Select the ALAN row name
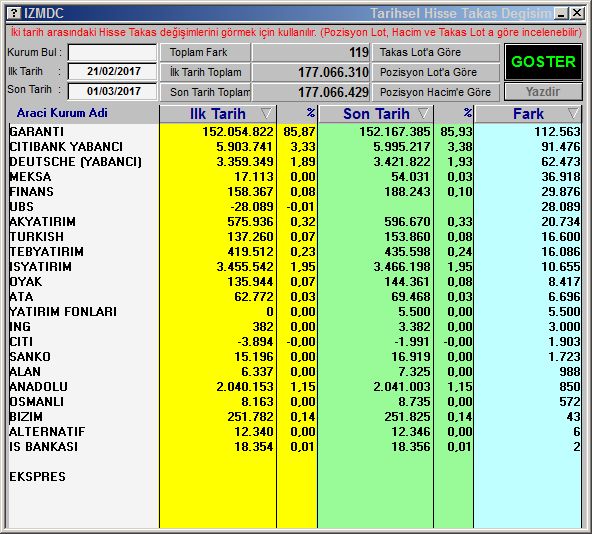The width and height of the screenshot is (592, 534). 25,372
